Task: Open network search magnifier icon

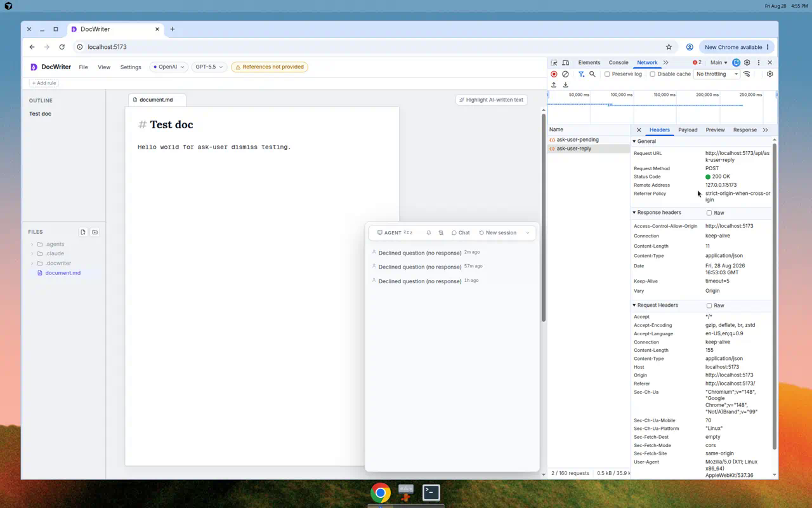Action: 593,74
